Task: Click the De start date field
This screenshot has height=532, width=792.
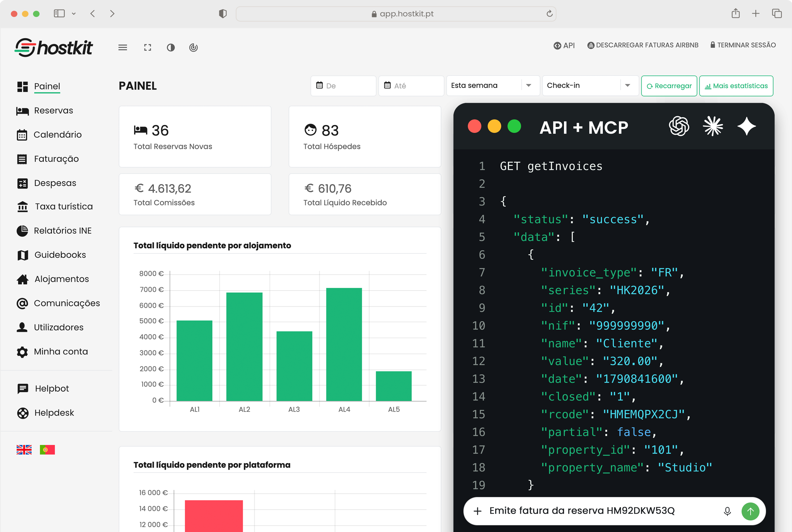Action: pos(343,86)
